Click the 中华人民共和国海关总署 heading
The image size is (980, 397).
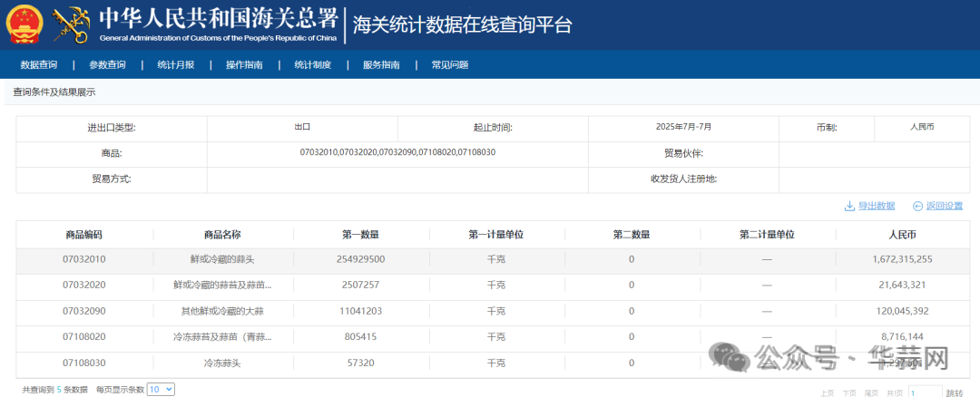[218, 19]
